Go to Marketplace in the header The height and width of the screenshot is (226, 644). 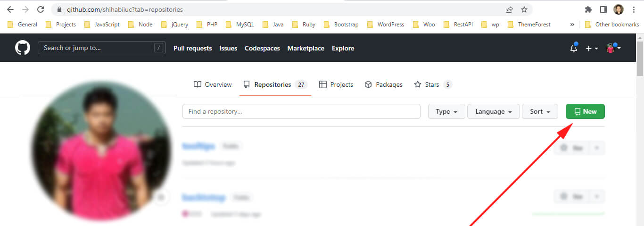pyautogui.click(x=306, y=48)
